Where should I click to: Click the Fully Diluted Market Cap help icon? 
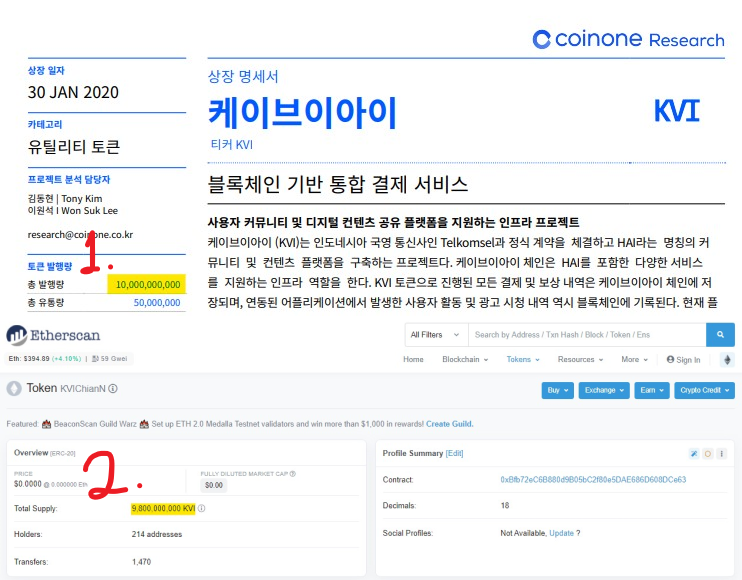(x=293, y=474)
